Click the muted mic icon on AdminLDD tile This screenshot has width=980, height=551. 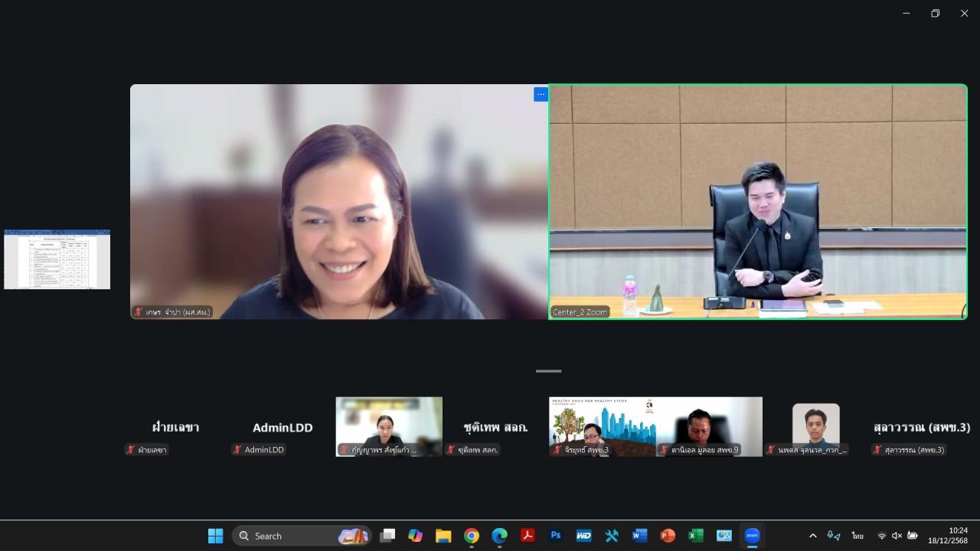coord(237,450)
